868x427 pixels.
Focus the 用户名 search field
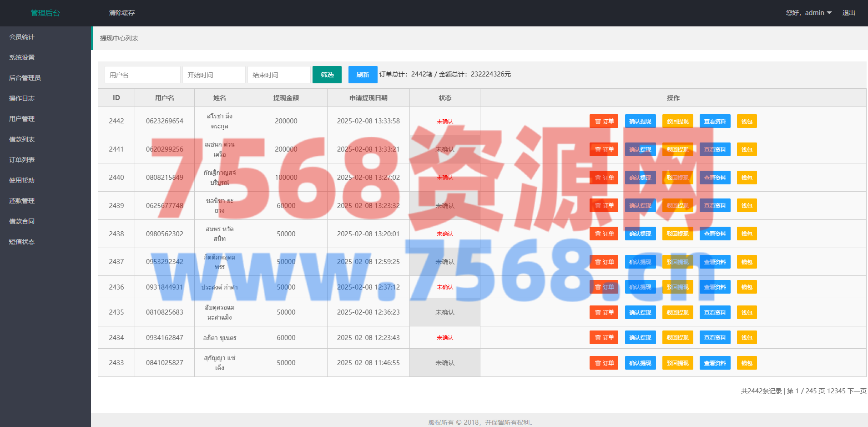pyautogui.click(x=142, y=75)
